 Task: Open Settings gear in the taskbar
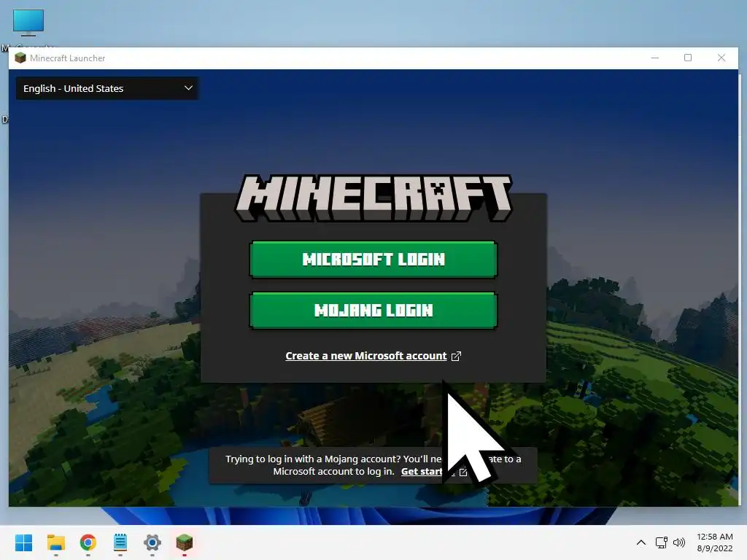click(x=152, y=542)
